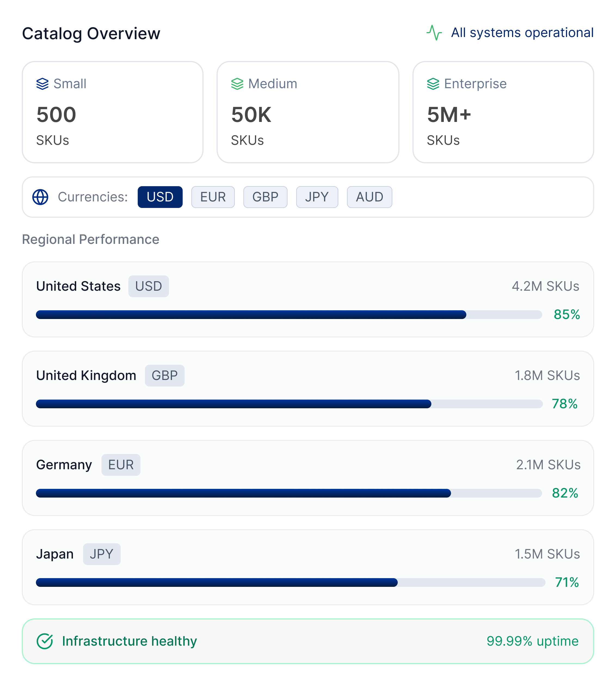Open the Enterprise 5M+ SKUs card
616x687 pixels.
[503, 112]
